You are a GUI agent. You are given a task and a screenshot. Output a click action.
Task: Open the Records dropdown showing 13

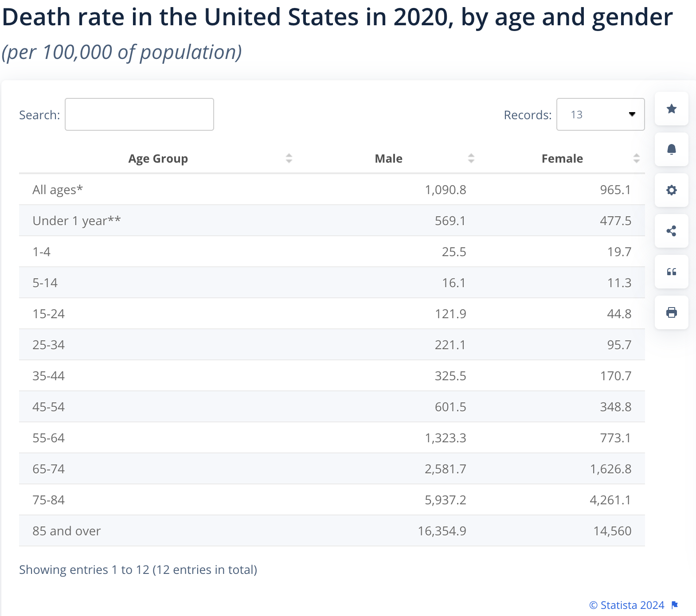click(600, 115)
